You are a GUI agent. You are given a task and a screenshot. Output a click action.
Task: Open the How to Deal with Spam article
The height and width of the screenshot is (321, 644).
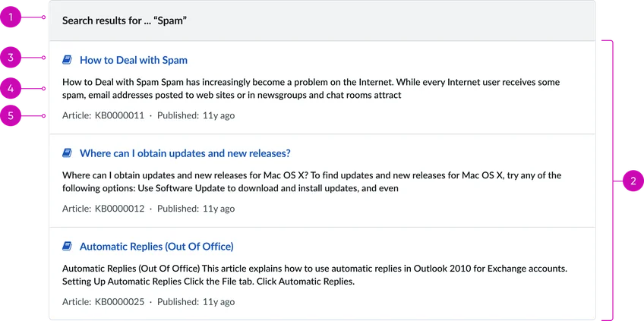point(134,61)
